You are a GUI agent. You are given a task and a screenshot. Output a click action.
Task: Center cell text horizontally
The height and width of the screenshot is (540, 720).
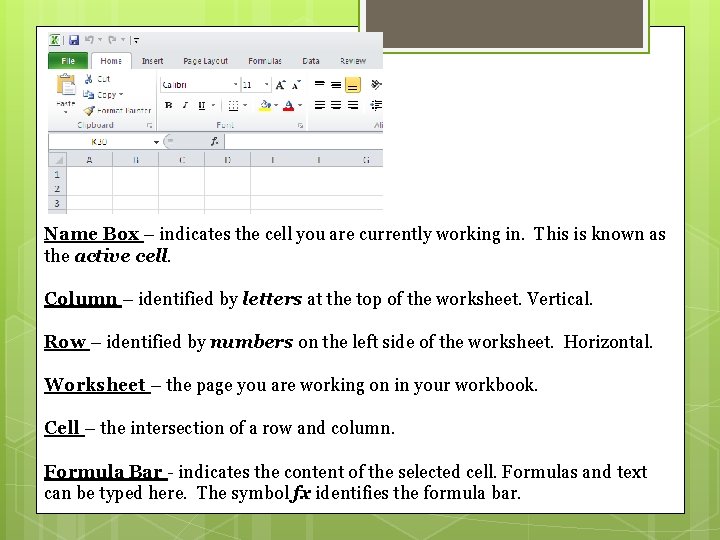[336, 105]
